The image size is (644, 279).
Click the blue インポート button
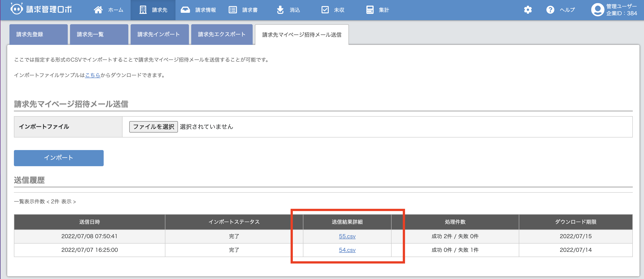(59, 158)
